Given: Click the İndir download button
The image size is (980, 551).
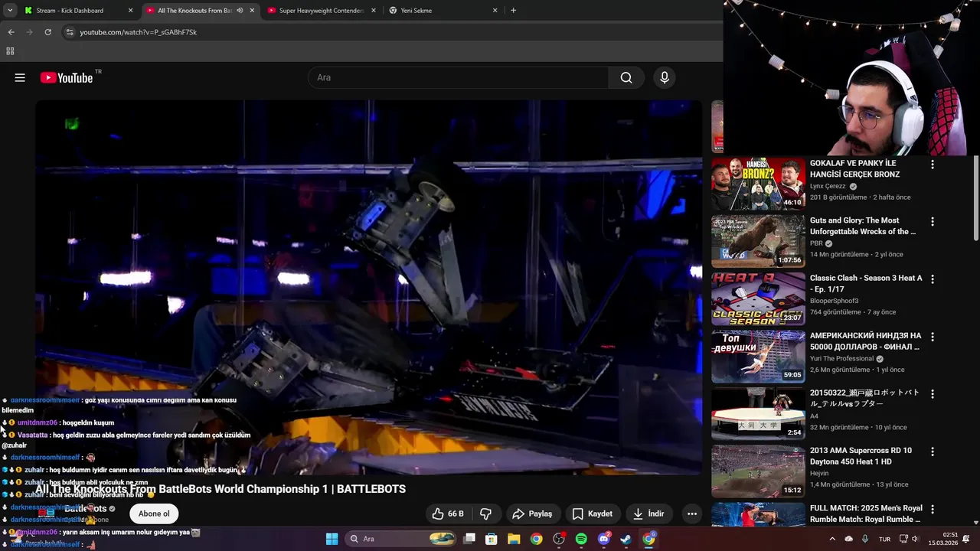Looking at the screenshot, I should [648, 514].
